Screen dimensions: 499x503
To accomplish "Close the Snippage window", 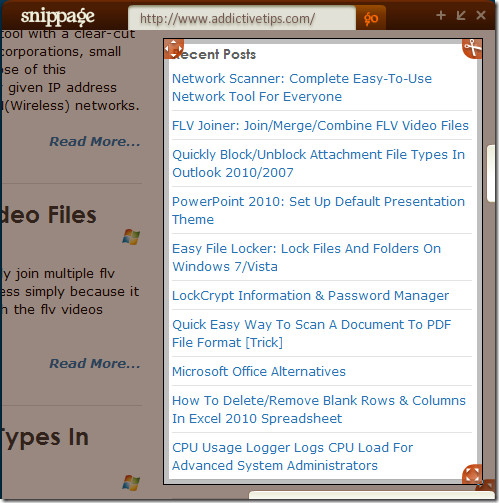I will pos(481,15).
